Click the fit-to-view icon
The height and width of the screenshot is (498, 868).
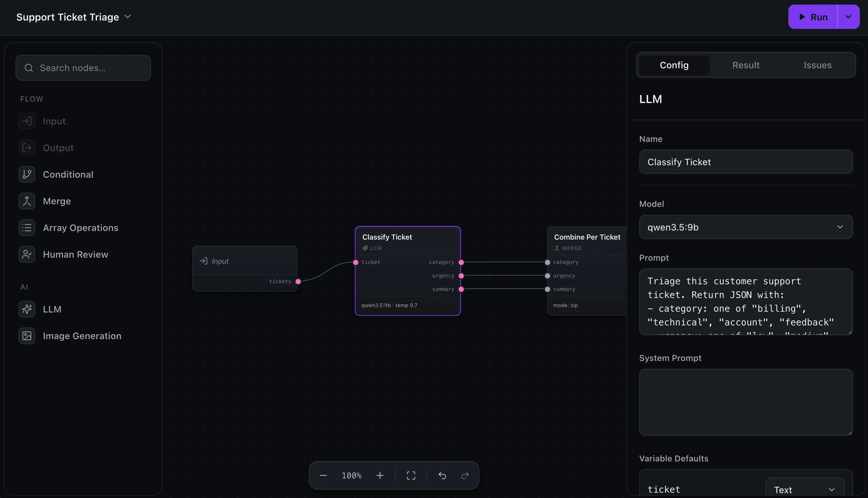coord(411,475)
